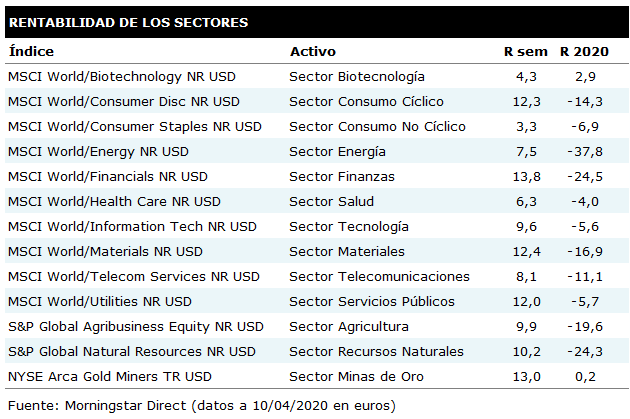Viewport: 630px width, 419px height.
Task: Click S&P Global Agribusiness Equity NR USD
Action: [x=135, y=326]
